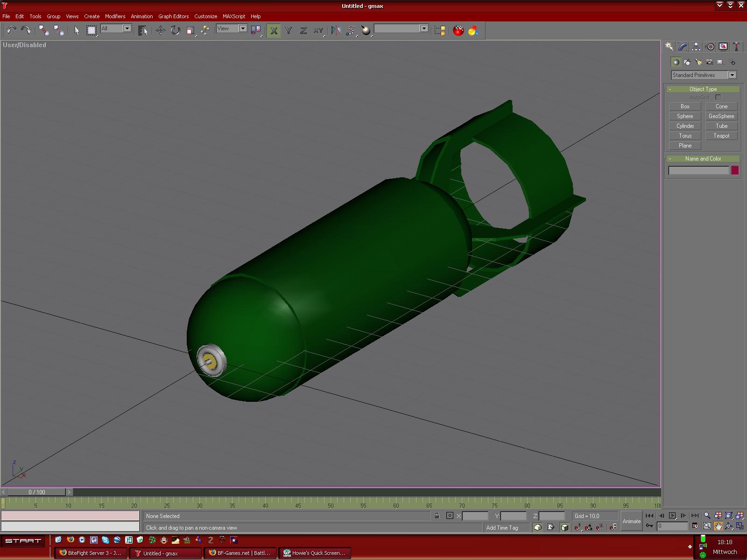Click the Align tool icon

point(366,30)
